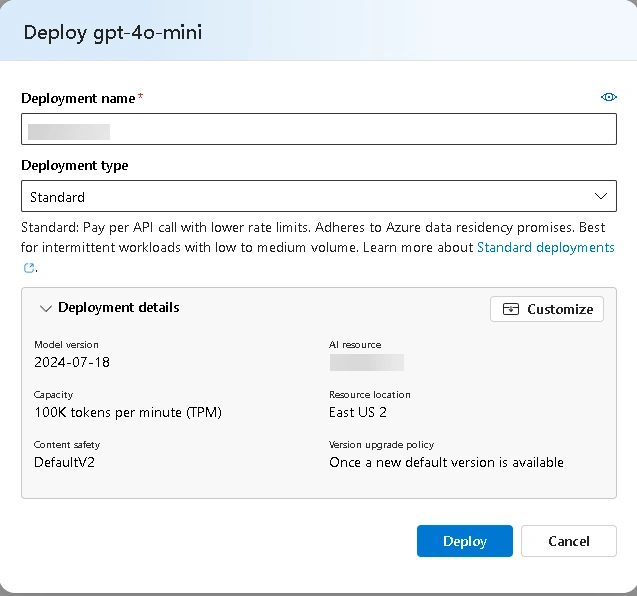The height and width of the screenshot is (596, 637).
Task: Click the blurred AI resource value
Action: 367,362
